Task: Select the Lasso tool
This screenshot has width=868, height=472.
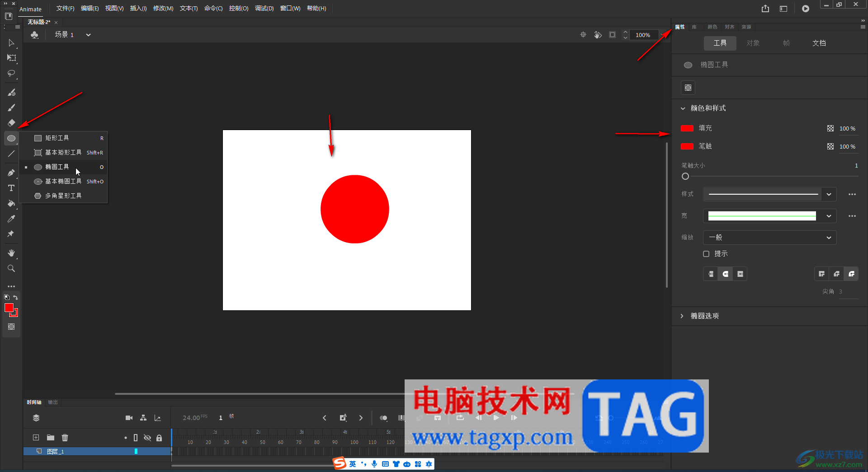Action: click(11, 73)
